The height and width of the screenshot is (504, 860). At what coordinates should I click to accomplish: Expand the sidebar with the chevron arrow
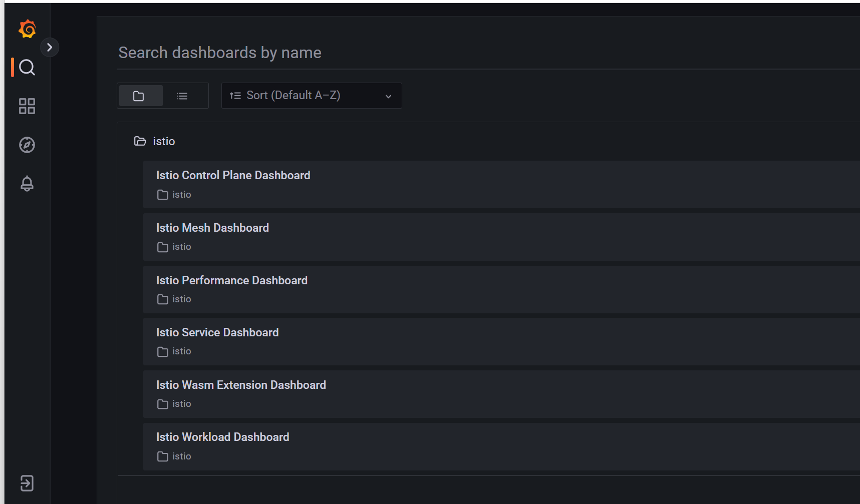coord(50,48)
